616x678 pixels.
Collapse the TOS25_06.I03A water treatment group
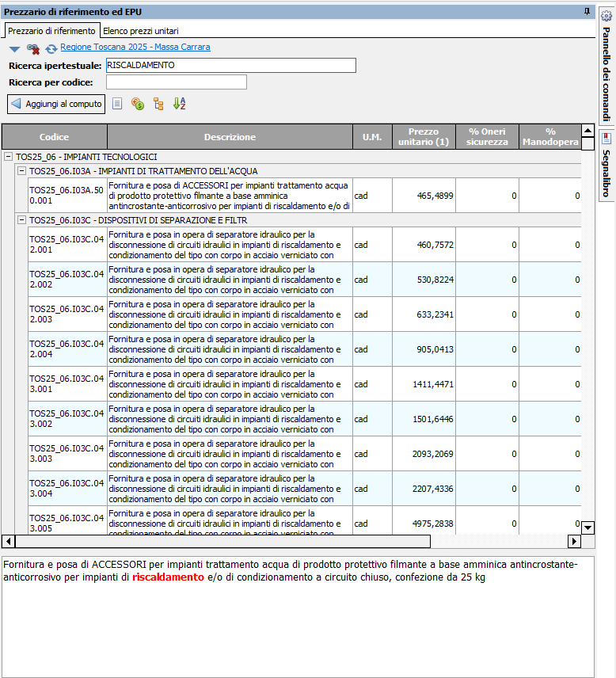(22, 170)
